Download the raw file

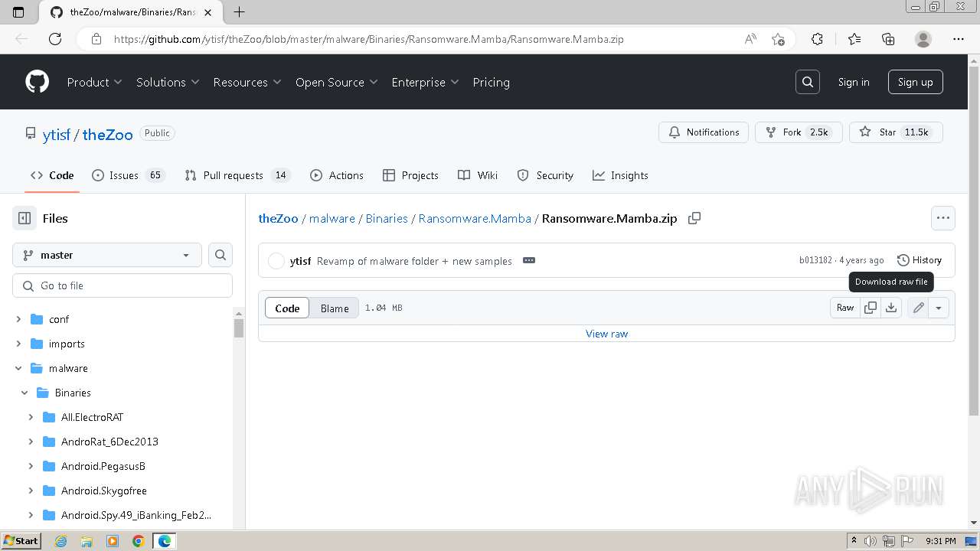tap(891, 308)
